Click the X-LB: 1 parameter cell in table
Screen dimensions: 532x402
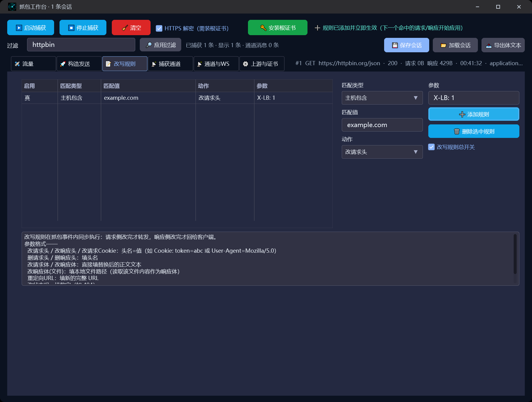[x=293, y=98]
